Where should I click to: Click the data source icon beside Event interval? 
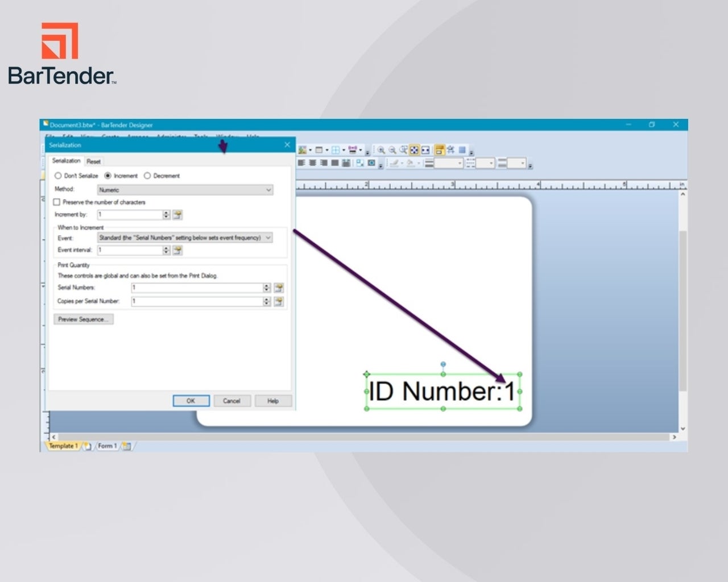(x=177, y=250)
